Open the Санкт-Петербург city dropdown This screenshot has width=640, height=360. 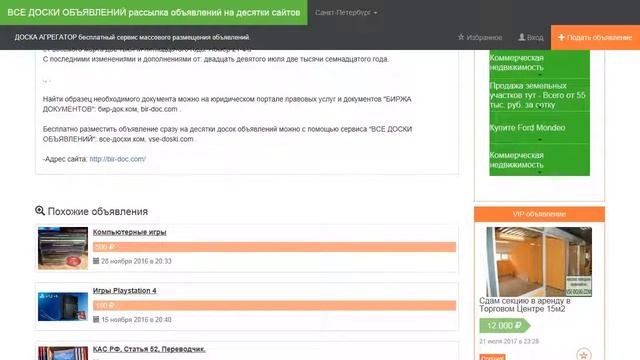coord(346,13)
